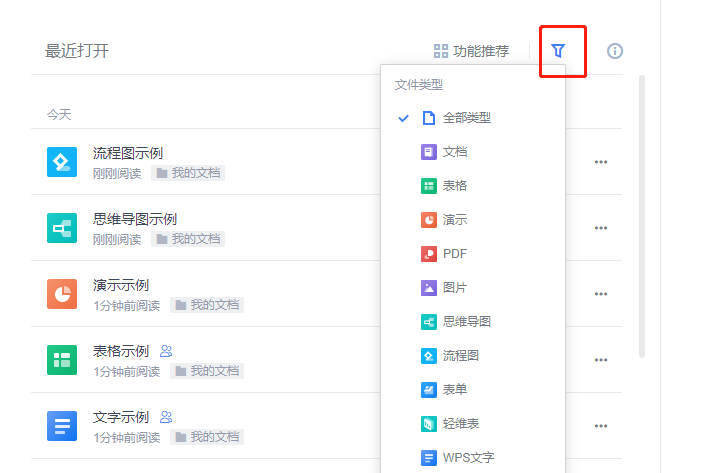
Task: Click the green 表格 icon in menu
Action: coord(428,186)
